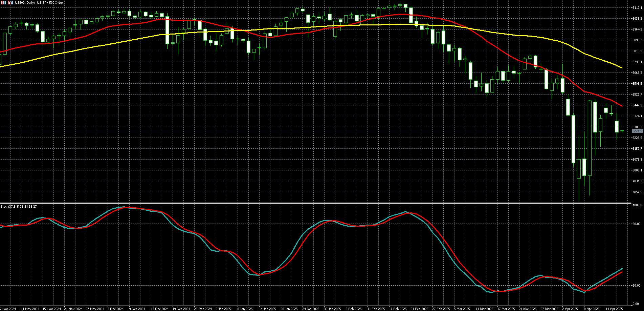This screenshot has width=644, height=311.
Task: Click the 20.00 stochastic level label
Action: [637, 286]
